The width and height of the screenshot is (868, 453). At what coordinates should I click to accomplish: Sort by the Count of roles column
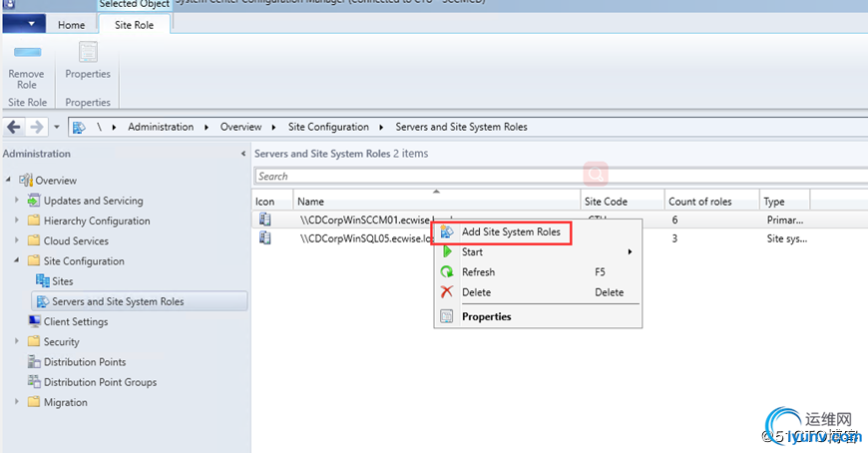pos(712,201)
